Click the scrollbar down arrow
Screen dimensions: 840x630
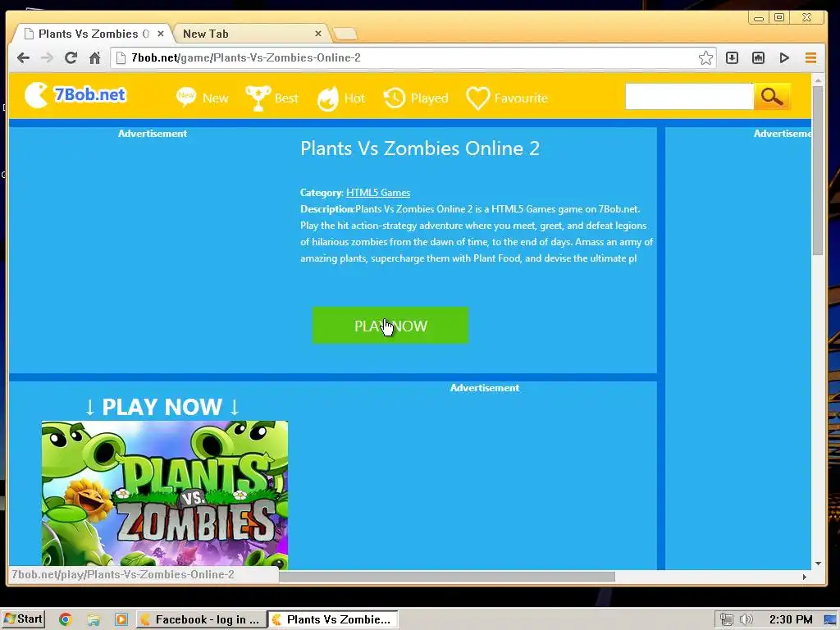818,564
